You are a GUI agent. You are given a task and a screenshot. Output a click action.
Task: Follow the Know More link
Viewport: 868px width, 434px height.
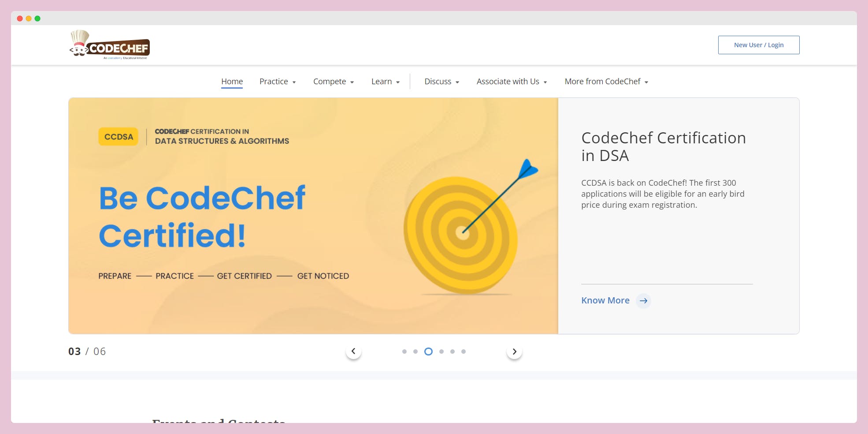tap(605, 301)
